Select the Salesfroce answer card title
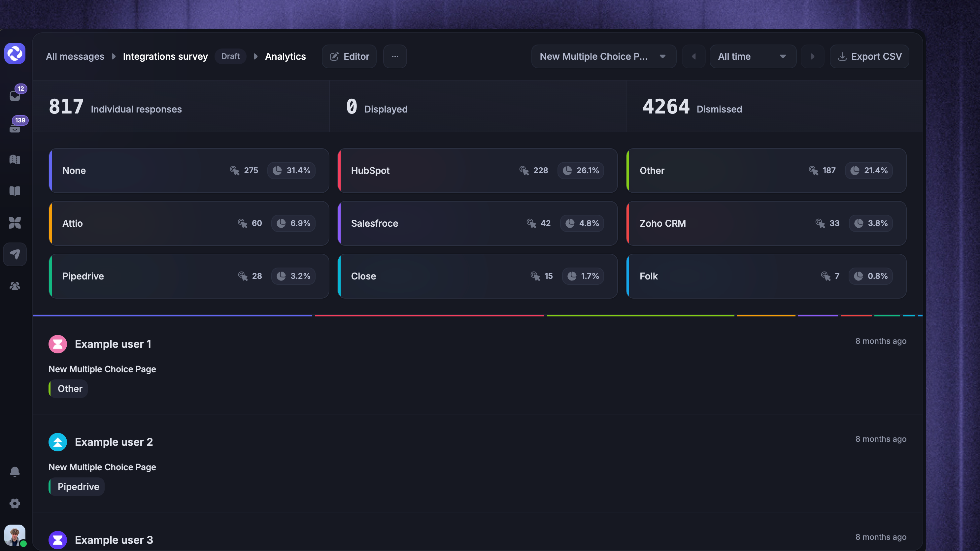This screenshot has height=551, width=980. (x=375, y=224)
